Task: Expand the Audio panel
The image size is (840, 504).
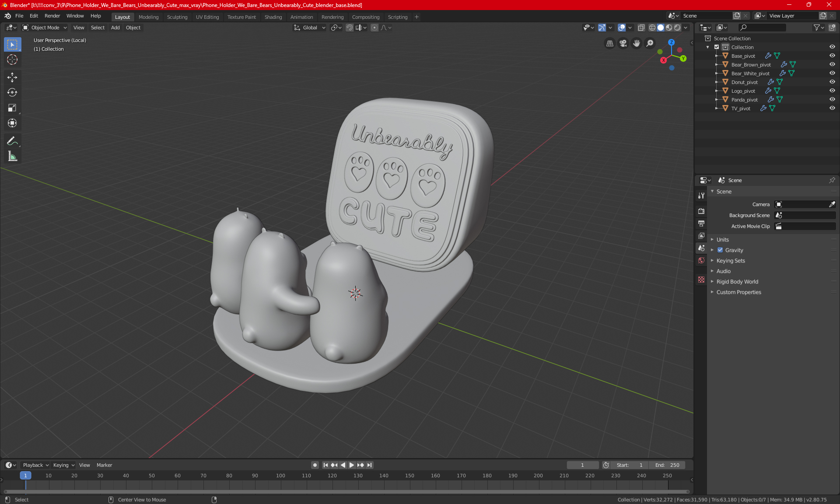Action: point(723,271)
